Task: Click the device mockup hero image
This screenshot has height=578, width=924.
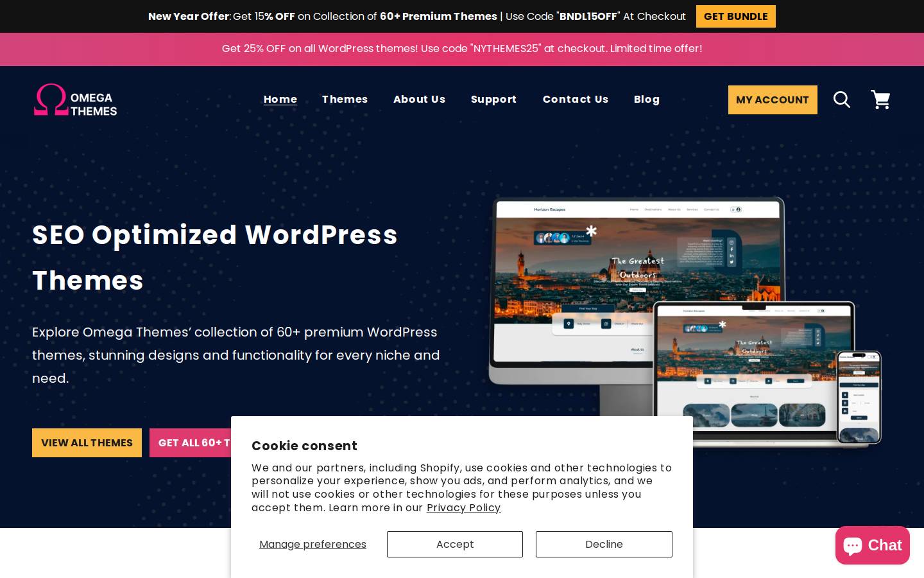Action: click(685, 321)
